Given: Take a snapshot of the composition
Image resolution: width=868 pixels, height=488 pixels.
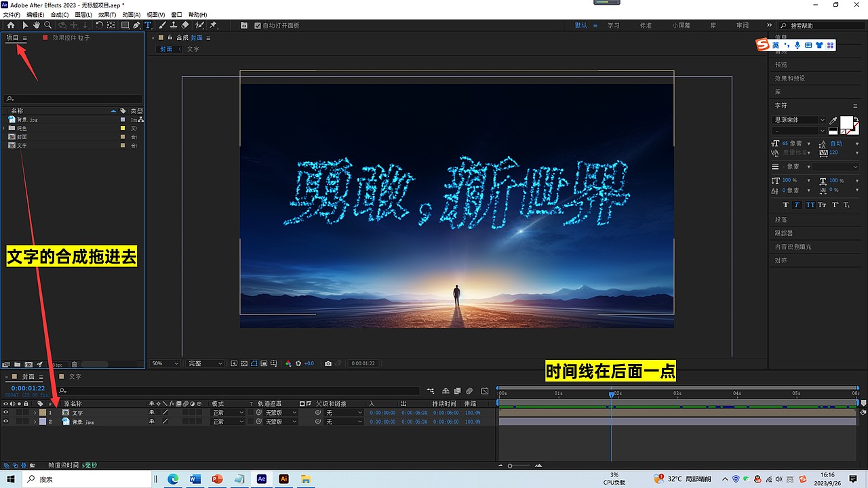Looking at the screenshot, I should (328, 363).
